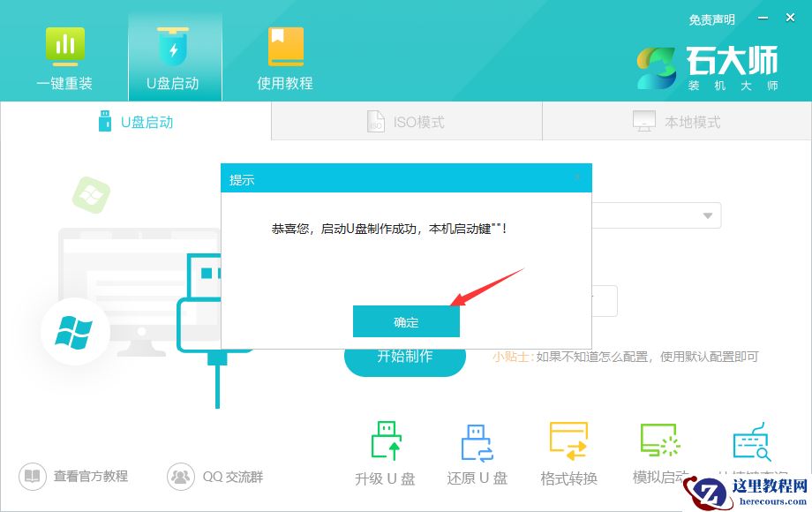Switch to the ISO模式 tab
Image resolution: width=812 pixels, height=512 pixels.
(x=406, y=121)
